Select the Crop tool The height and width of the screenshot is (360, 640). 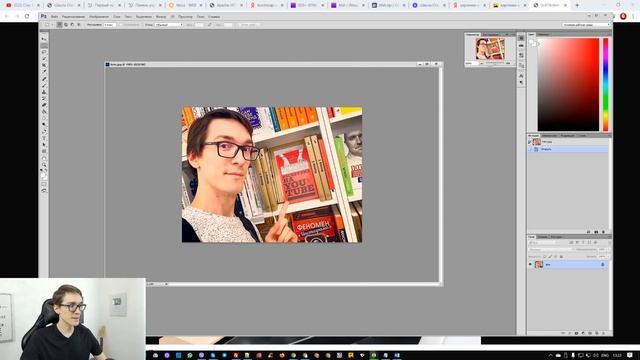pyautogui.click(x=44, y=64)
